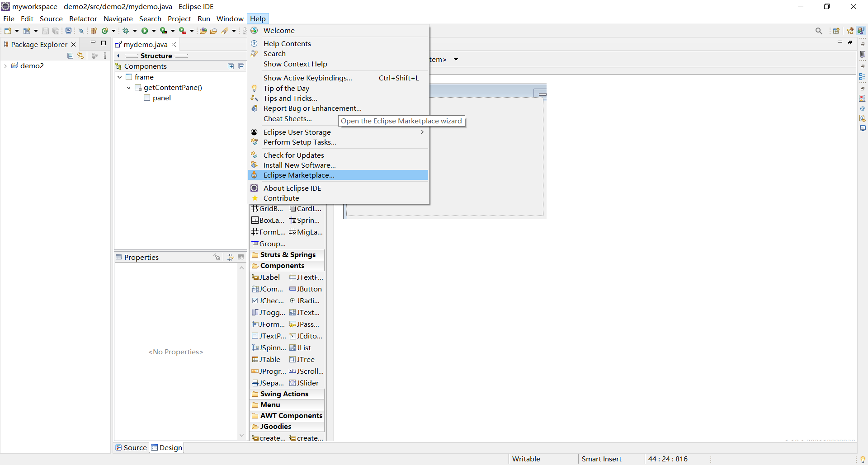Collapse All in the Package Explorer

point(70,56)
